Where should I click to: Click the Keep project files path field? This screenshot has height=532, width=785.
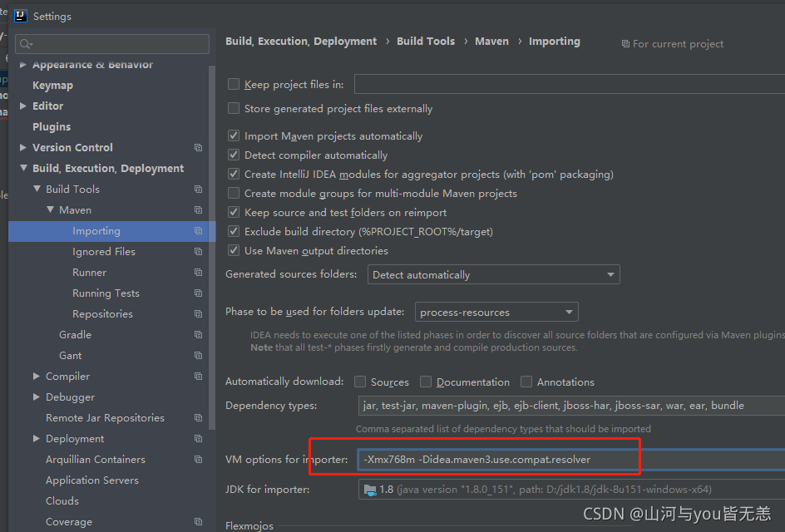(x=570, y=84)
